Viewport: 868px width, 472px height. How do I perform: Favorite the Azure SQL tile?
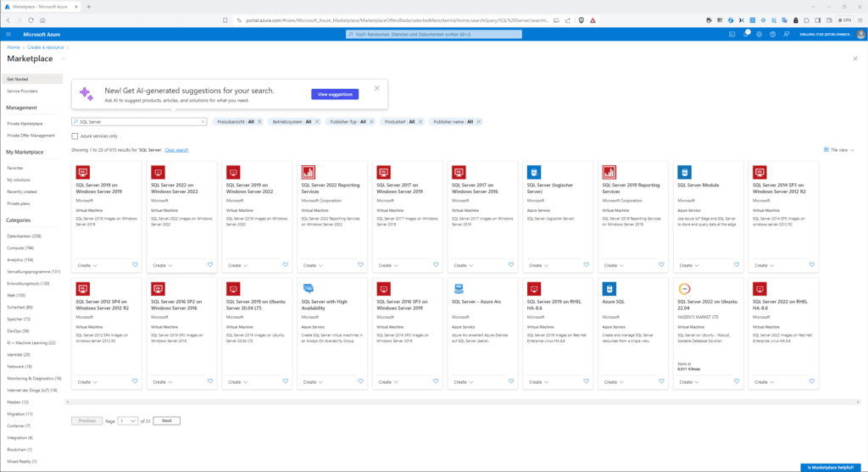click(661, 381)
